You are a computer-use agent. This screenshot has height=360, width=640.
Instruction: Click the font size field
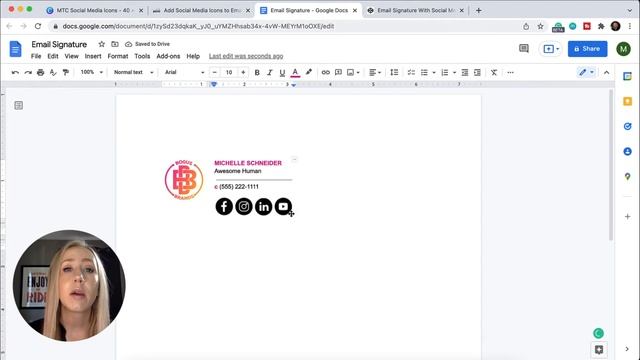tap(229, 72)
